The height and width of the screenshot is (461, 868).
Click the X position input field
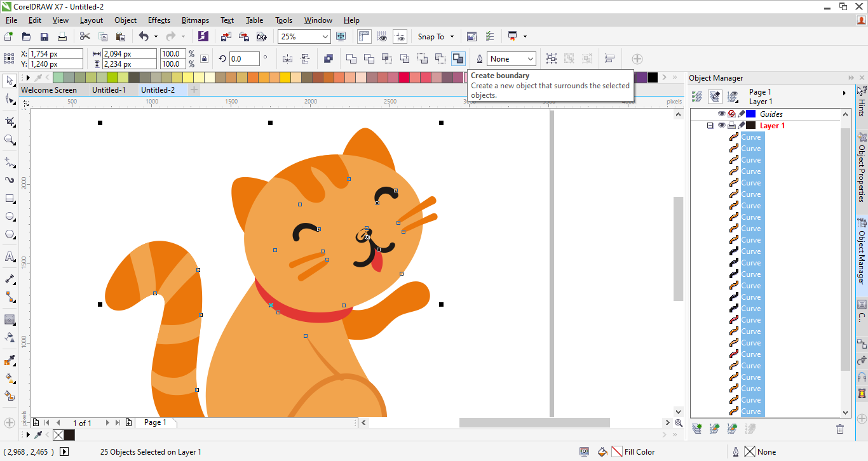click(56, 54)
